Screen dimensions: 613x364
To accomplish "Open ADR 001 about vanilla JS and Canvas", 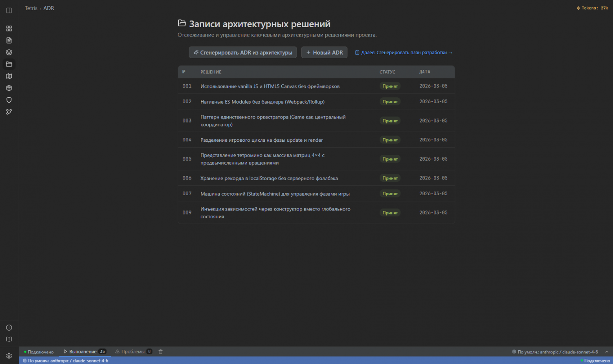I will point(316,86).
